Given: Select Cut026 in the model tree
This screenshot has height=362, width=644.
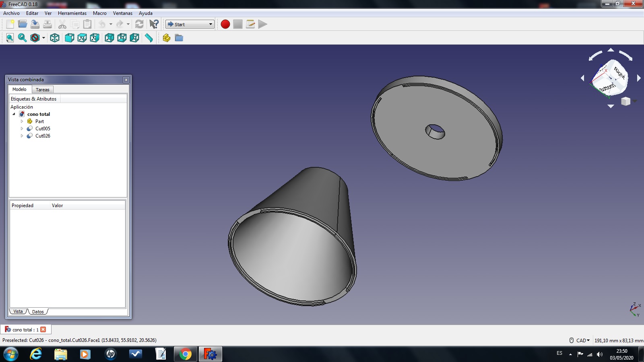Looking at the screenshot, I should click(x=43, y=136).
